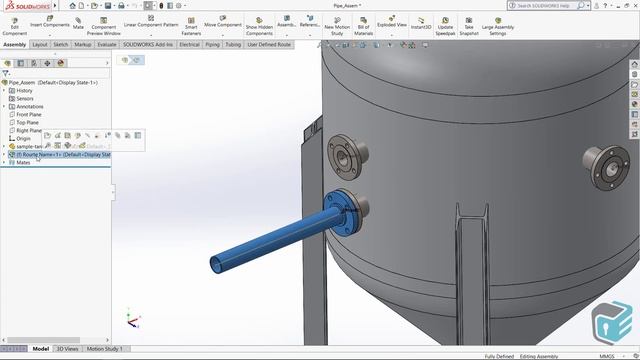The height and width of the screenshot is (360, 640).
Task: Open the Exploded View dropdown arrow
Action: 392,35
